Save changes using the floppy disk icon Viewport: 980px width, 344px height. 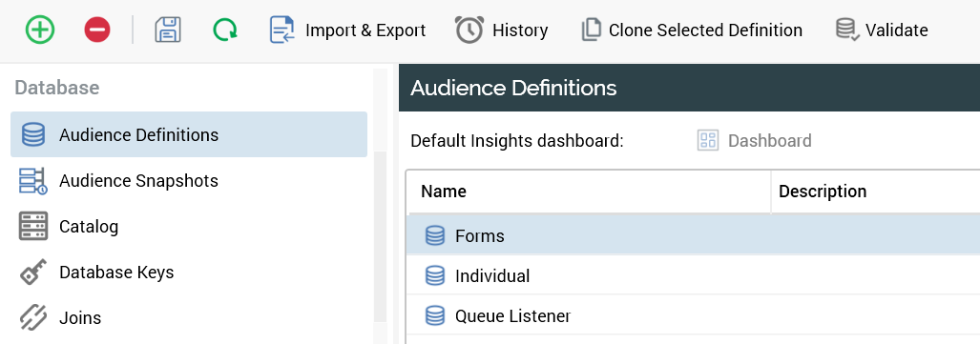pyautogui.click(x=168, y=30)
